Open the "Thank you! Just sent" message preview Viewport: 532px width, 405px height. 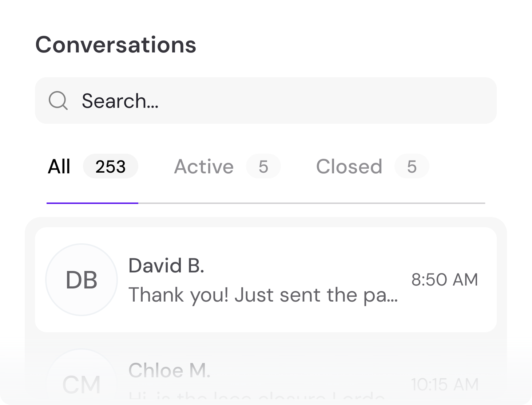point(263,295)
